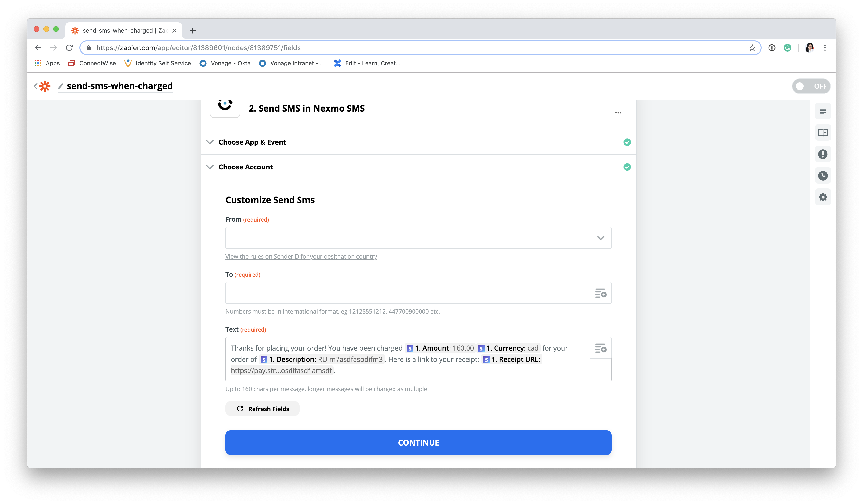Image resolution: width=863 pixels, height=504 pixels.
Task: Click the step title 2. Send SMS in Nexmo SMS
Action: coord(307,109)
